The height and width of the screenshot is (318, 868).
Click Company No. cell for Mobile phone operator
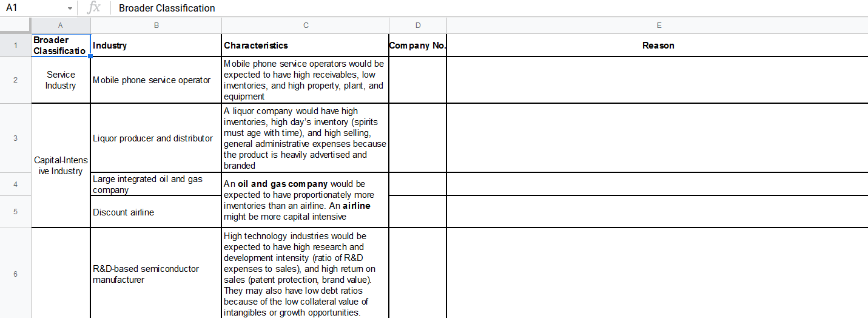(418, 80)
